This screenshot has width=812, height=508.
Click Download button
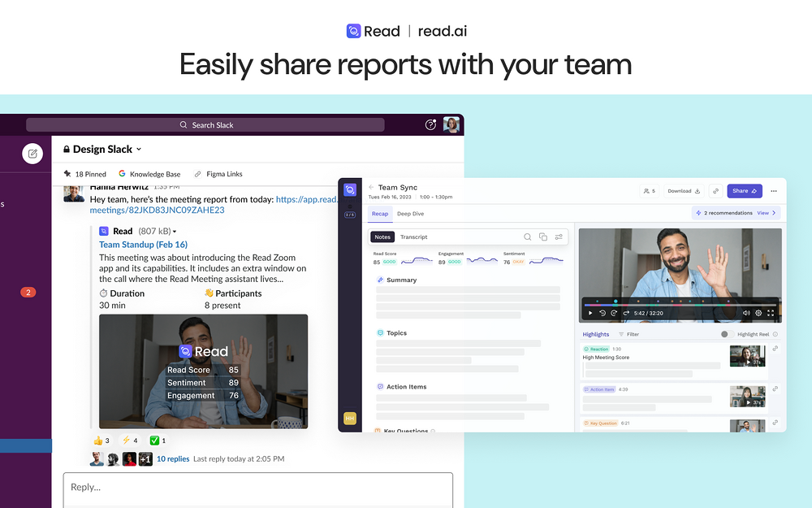[684, 191]
